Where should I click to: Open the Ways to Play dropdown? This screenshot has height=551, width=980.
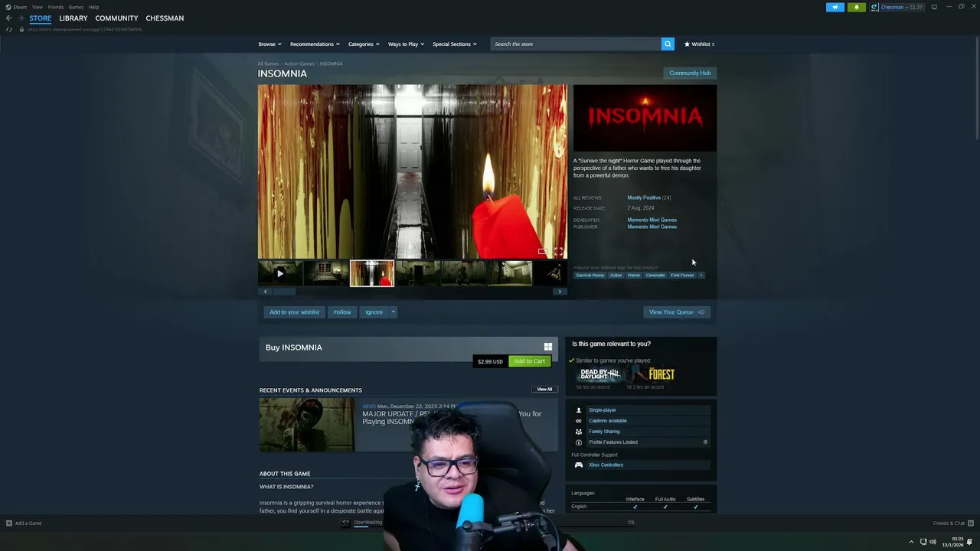coord(406,44)
